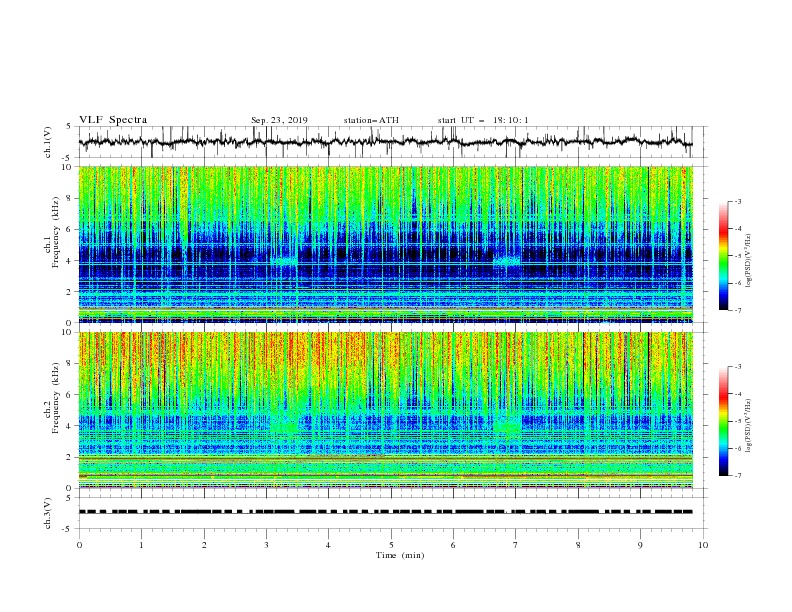The image size is (792, 612).
Task: Click the "Time (min)" x-axis label
Action: click(x=400, y=555)
